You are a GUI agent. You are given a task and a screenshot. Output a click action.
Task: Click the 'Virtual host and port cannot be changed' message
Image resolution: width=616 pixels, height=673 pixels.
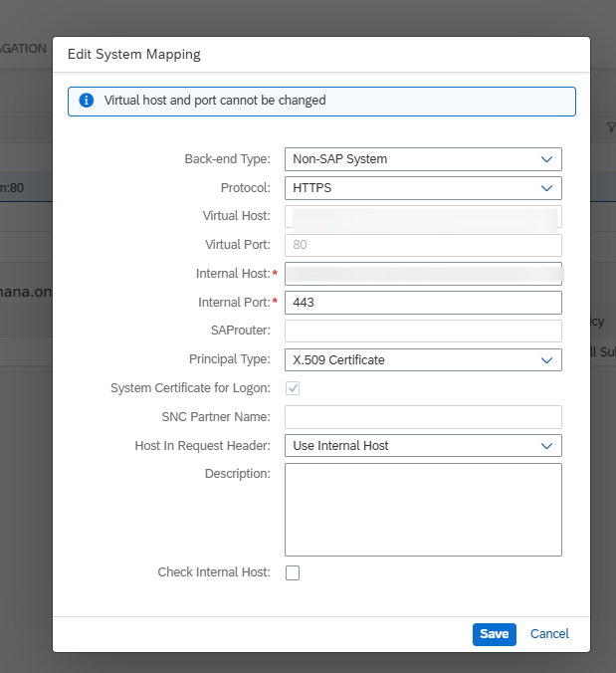click(215, 101)
